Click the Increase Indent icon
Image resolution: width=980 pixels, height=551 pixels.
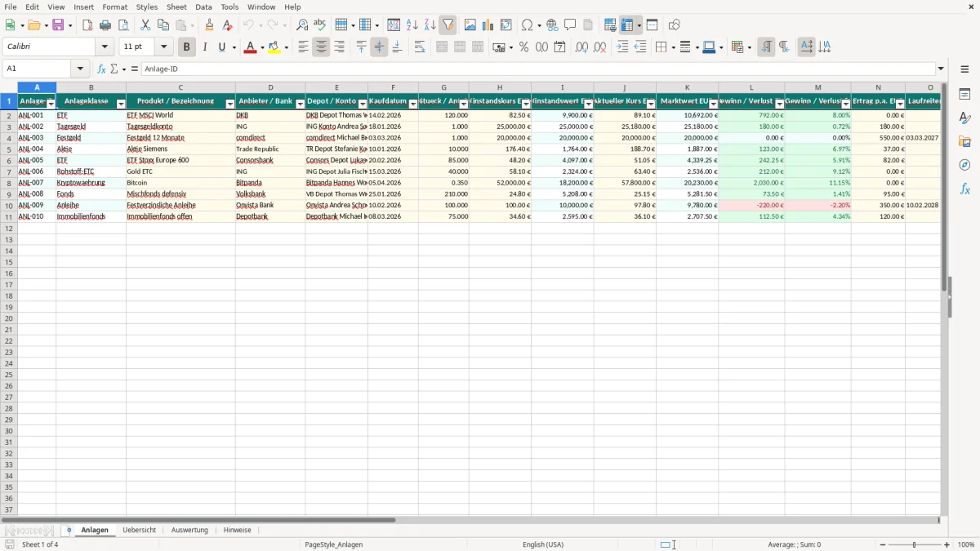coord(622,47)
